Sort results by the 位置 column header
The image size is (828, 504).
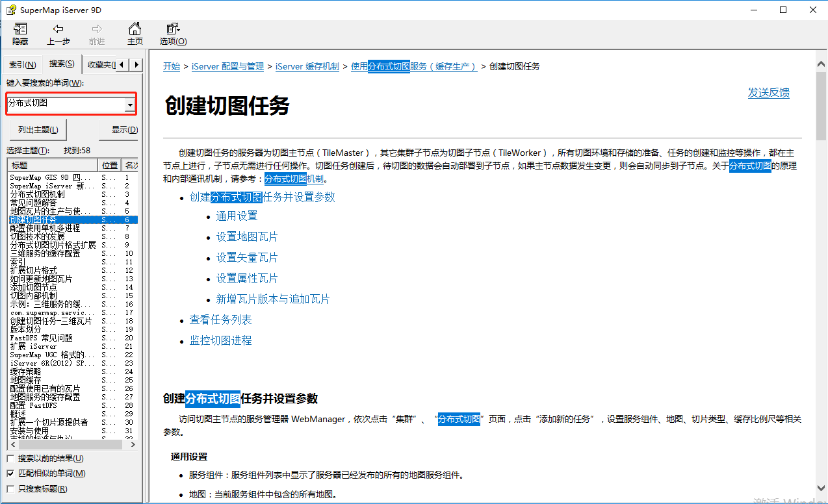click(x=110, y=165)
